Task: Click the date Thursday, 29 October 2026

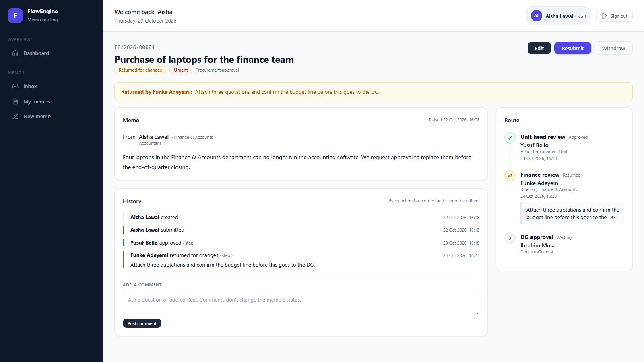Action: (x=145, y=21)
